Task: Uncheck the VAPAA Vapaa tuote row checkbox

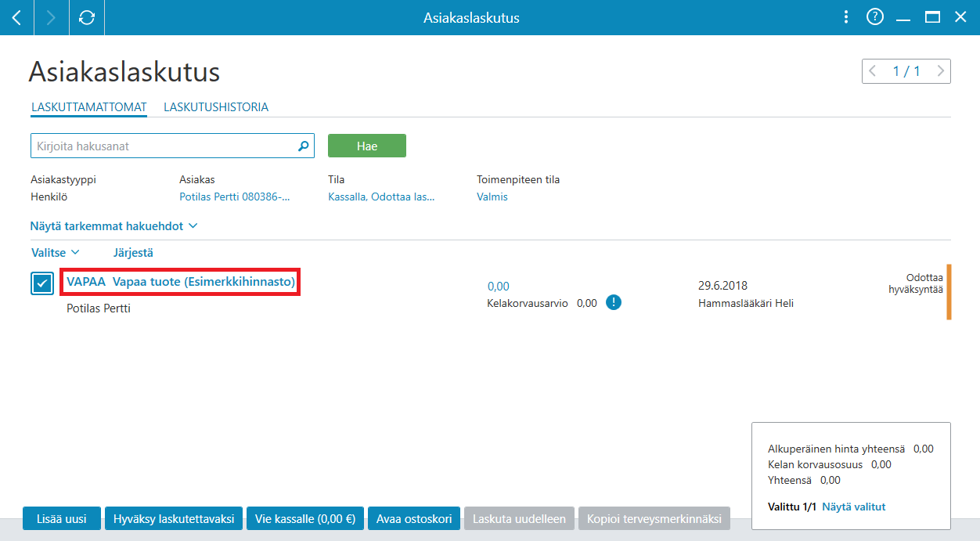Action: pyautogui.click(x=42, y=283)
